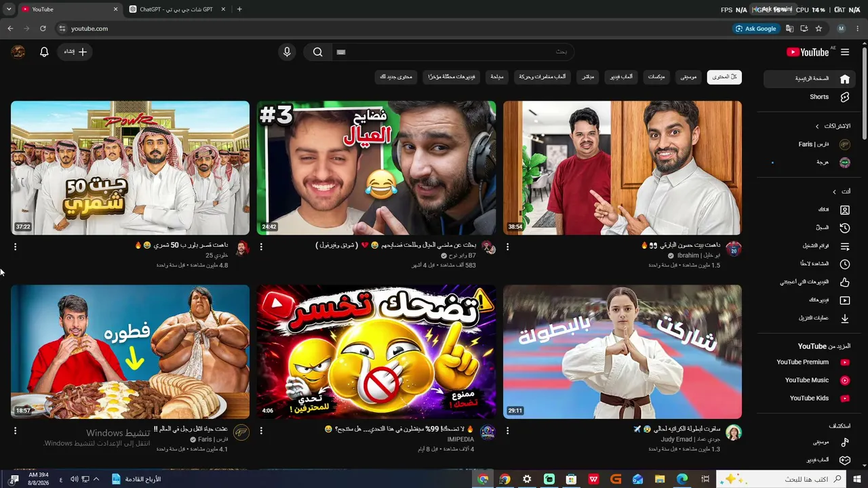
Task: Open the 'جبت 50 شمري' video thumbnail
Action: click(130, 168)
